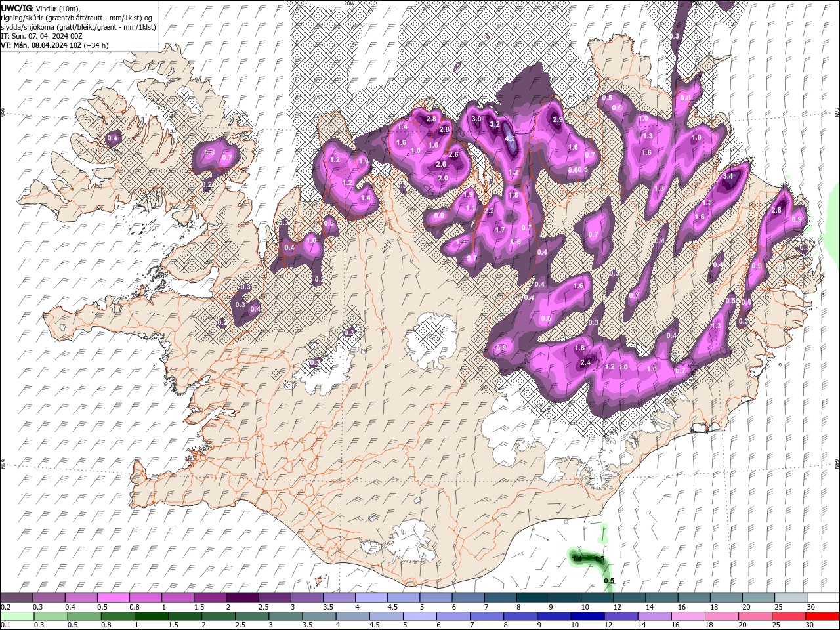Viewport: 840px width, 630px height.
Task: Click the 'IT: Sun. 07. 04. 2024 00Z' line
Action: tap(41, 36)
